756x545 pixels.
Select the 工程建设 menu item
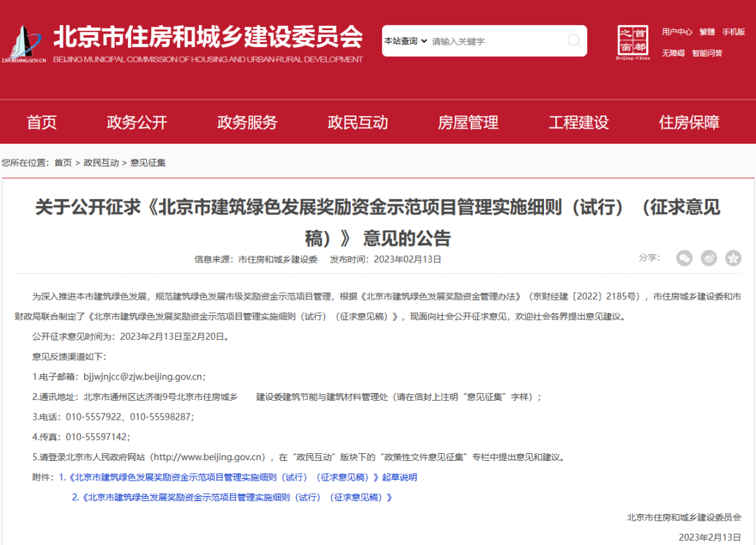click(x=577, y=122)
